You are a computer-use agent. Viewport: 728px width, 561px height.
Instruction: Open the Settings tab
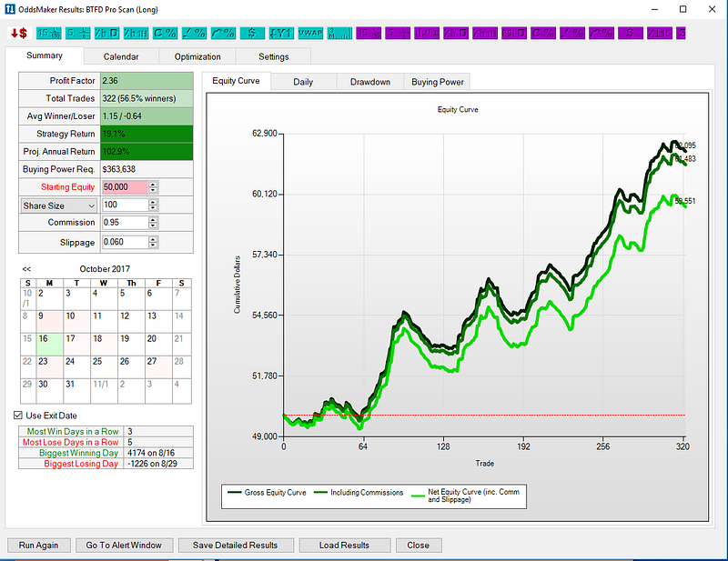[x=274, y=56]
